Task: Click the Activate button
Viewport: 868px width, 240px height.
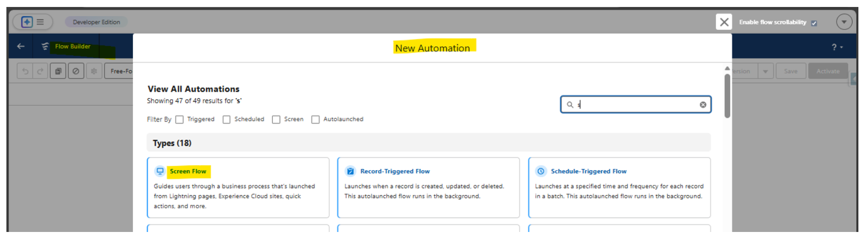Action: tap(828, 71)
